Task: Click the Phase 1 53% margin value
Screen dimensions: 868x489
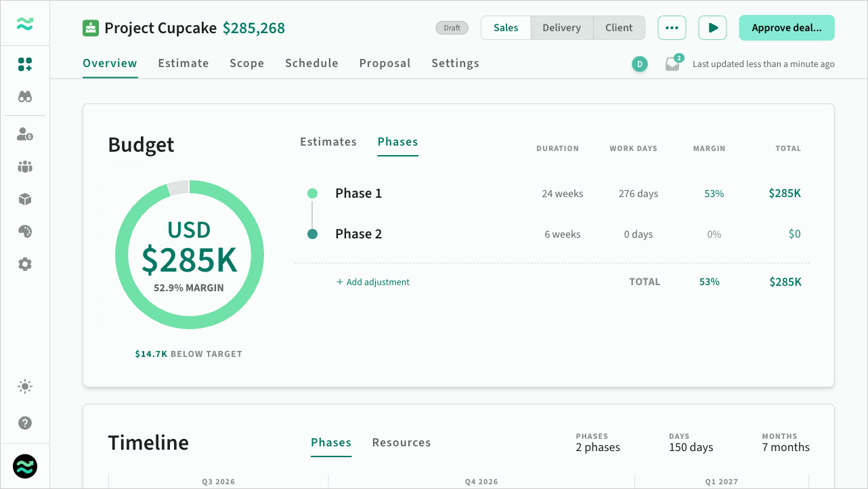Action: (x=714, y=194)
